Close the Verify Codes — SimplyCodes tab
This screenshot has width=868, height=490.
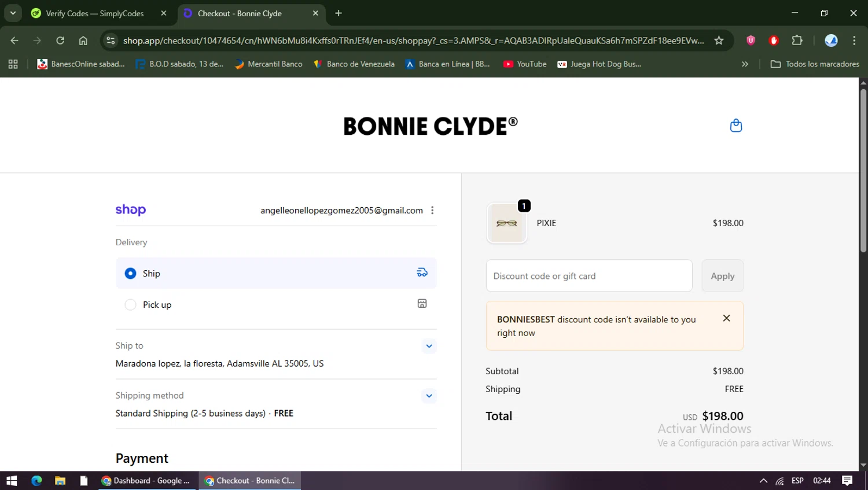164,13
